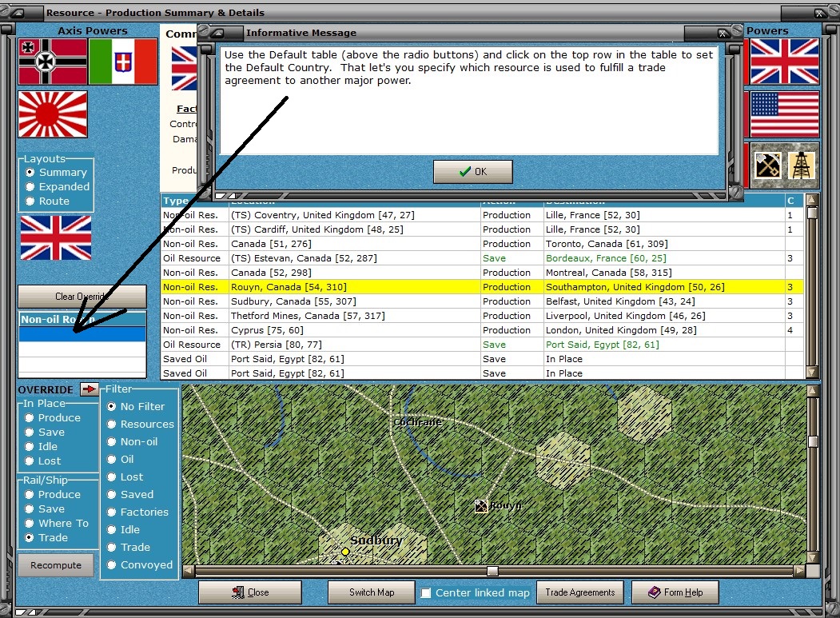
Task: Click the Cochrane label on the map
Action: click(x=417, y=422)
